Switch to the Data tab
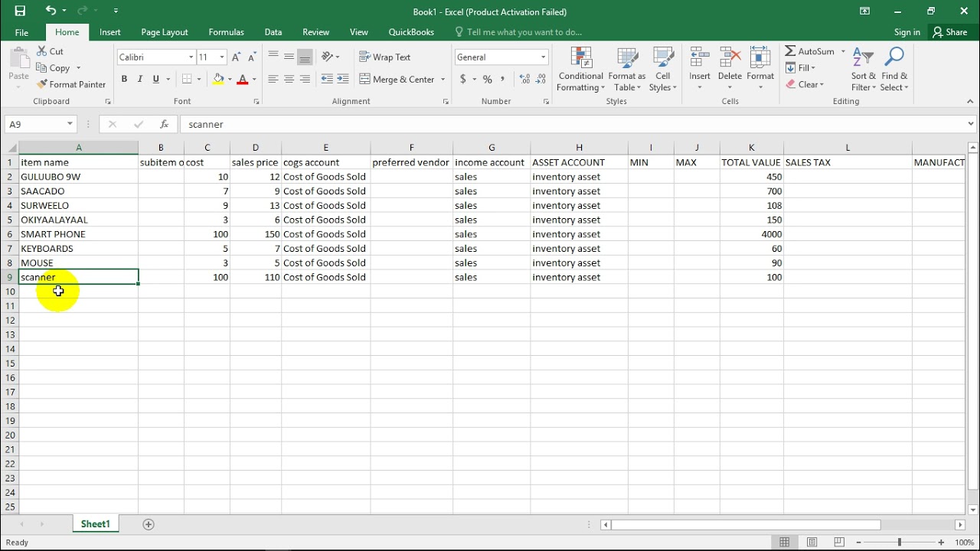Viewport: 980px width, 551px height. 273,32
